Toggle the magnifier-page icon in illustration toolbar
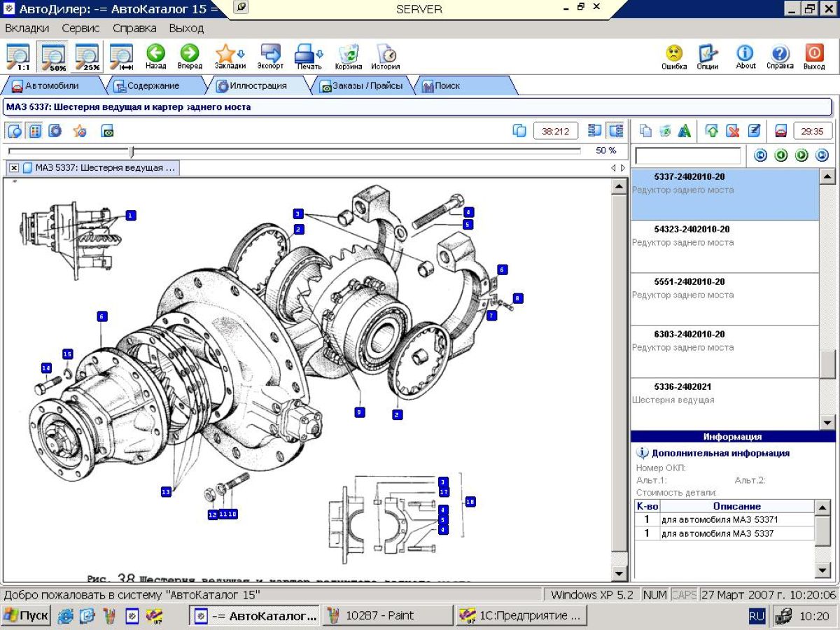Screen dimensions: 840x630 point(15,131)
